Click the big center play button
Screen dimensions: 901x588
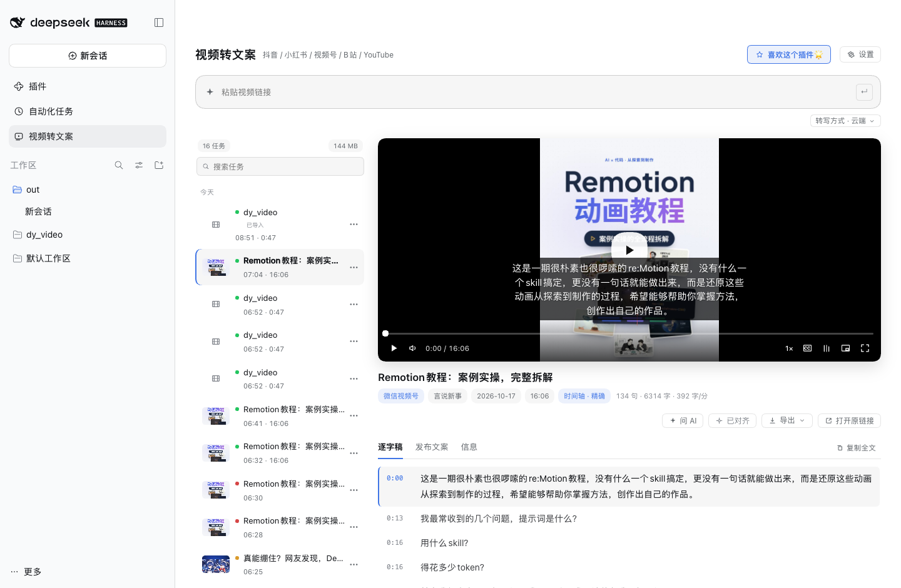(x=629, y=250)
